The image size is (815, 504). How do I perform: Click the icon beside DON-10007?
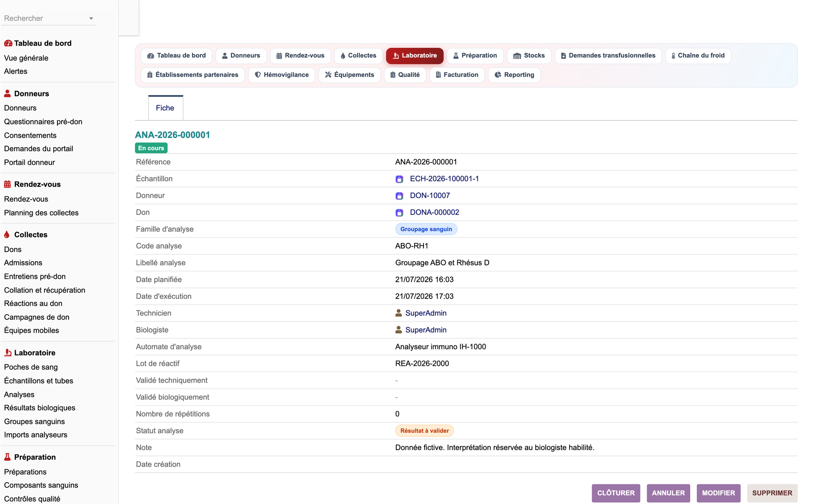400,196
